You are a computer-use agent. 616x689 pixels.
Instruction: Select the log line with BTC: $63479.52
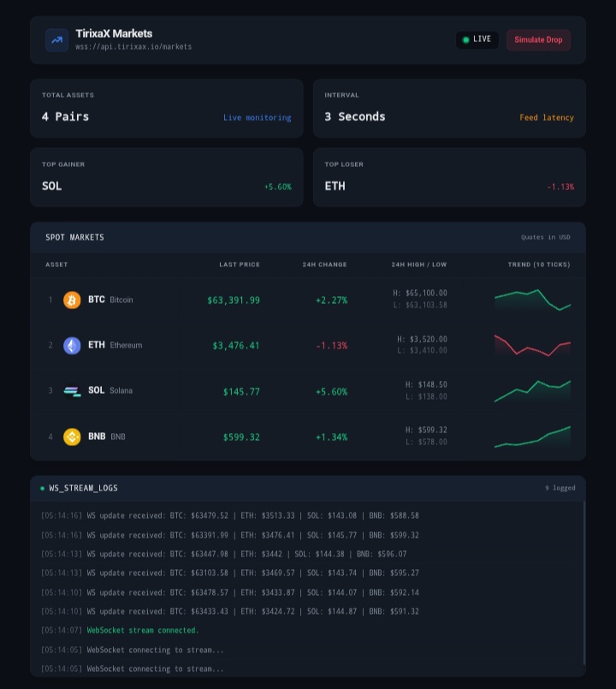point(230,515)
